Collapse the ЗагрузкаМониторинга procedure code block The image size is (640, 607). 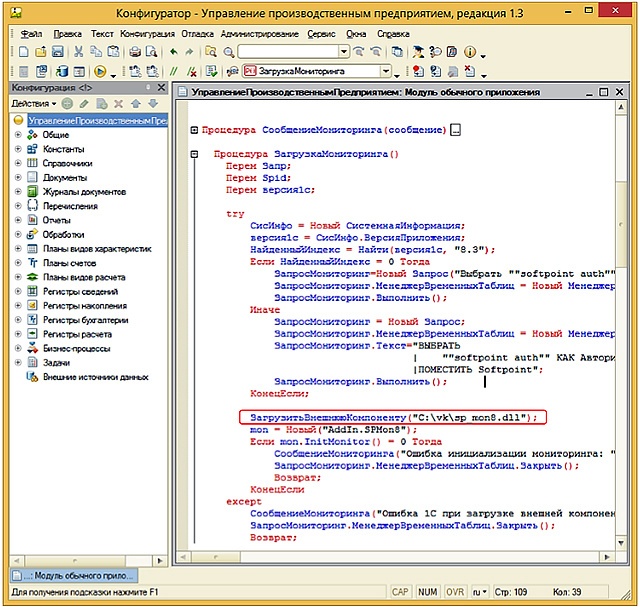tap(194, 155)
